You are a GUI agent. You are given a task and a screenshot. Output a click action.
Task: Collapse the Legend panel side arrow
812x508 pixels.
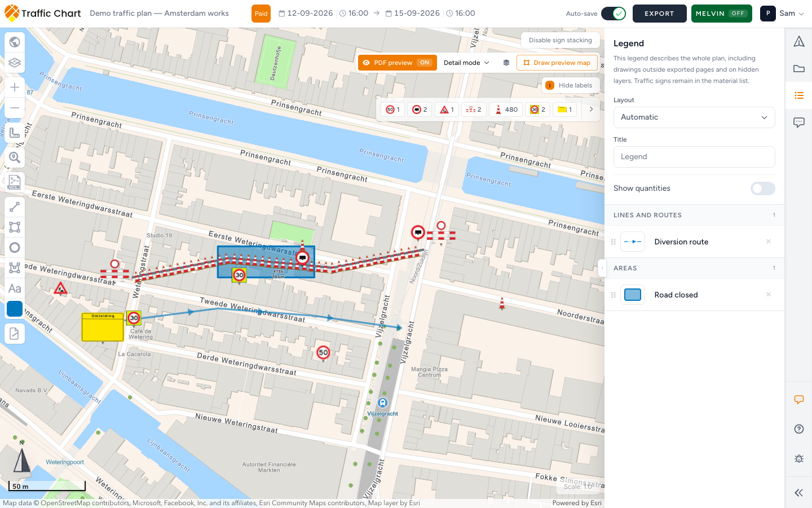(602, 268)
